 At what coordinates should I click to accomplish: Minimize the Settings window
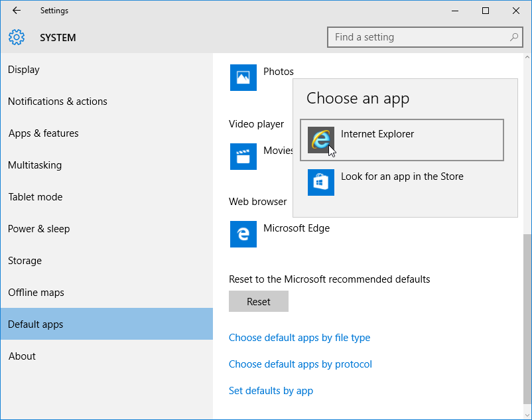pyautogui.click(x=455, y=11)
